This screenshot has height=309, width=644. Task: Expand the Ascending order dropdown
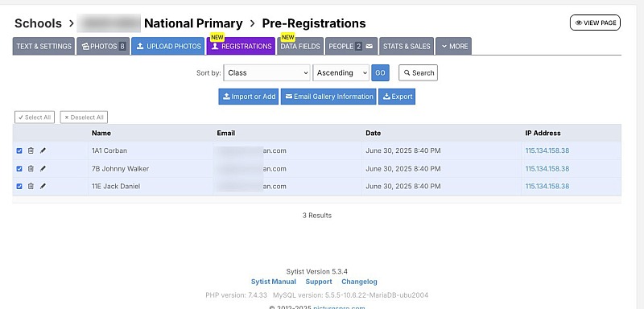341,72
